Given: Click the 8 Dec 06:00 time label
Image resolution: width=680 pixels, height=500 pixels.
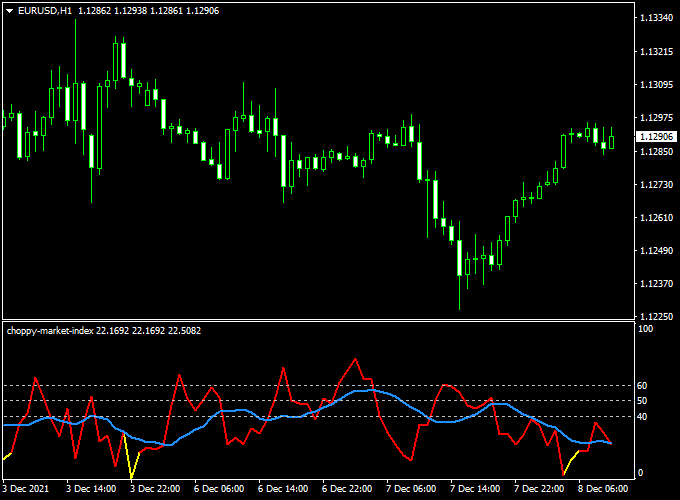Looking at the screenshot, I should (603, 489).
